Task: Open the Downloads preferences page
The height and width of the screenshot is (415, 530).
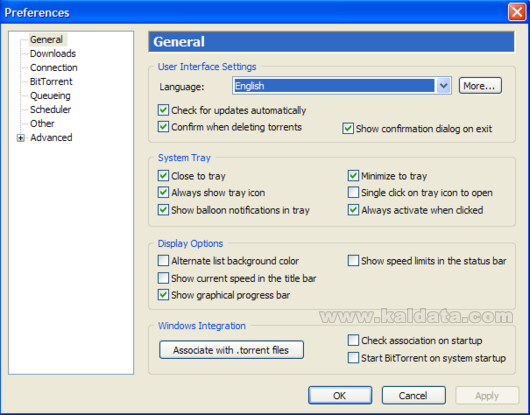Action: 53,53
